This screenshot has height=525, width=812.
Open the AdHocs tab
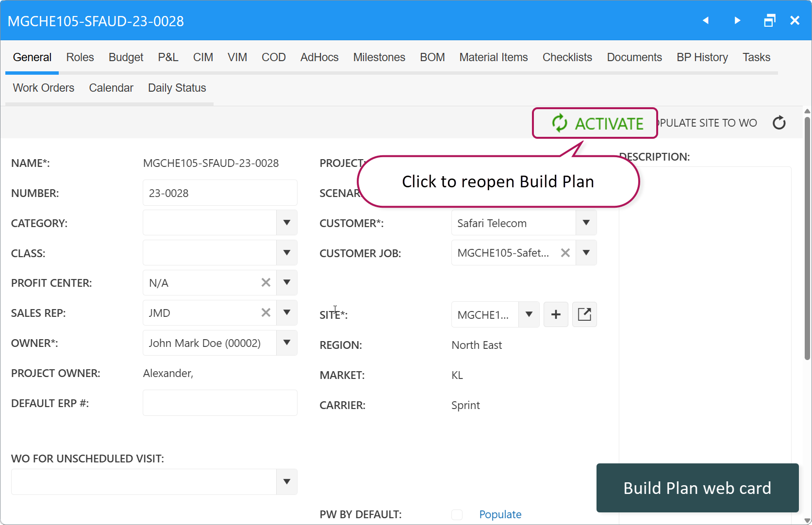(319, 57)
